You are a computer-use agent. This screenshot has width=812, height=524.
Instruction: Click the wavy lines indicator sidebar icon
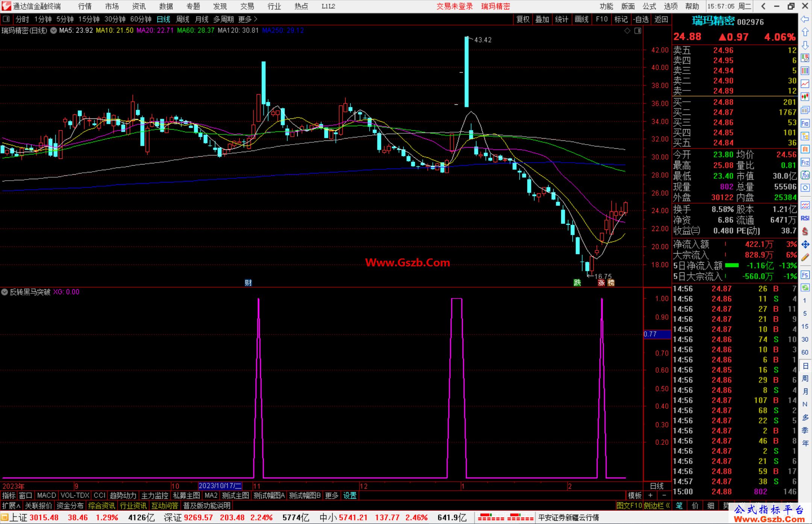point(805,205)
